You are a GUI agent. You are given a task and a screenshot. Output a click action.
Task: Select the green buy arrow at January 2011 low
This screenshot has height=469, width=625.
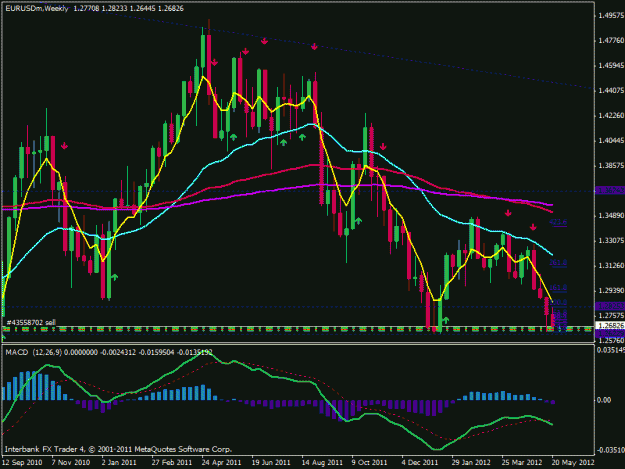coord(114,277)
